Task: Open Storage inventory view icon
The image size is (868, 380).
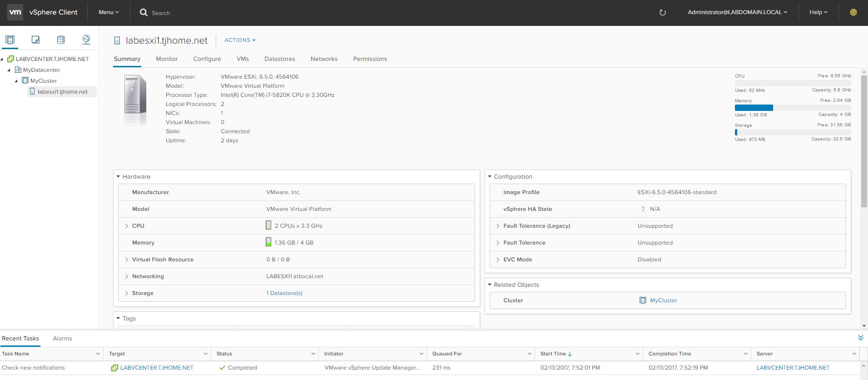Action: (x=61, y=40)
